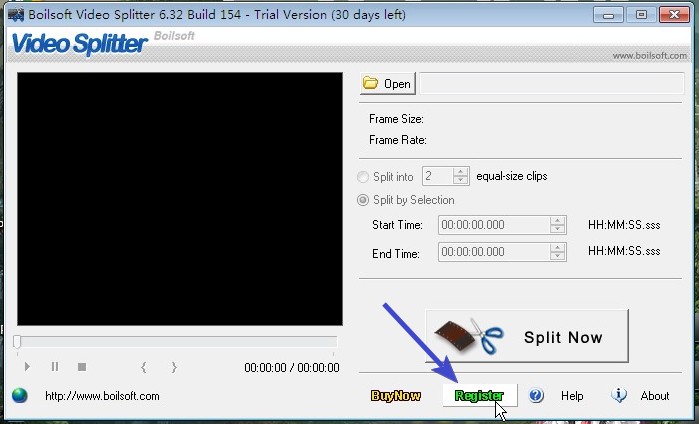Open Help text link
Image resolution: width=699 pixels, height=424 pixels.
[x=572, y=396]
